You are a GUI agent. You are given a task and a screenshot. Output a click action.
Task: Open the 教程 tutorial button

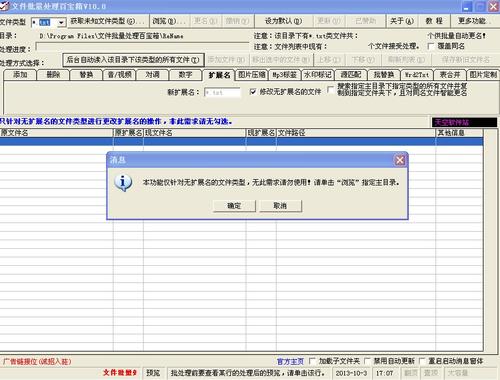click(x=434, y=21)
